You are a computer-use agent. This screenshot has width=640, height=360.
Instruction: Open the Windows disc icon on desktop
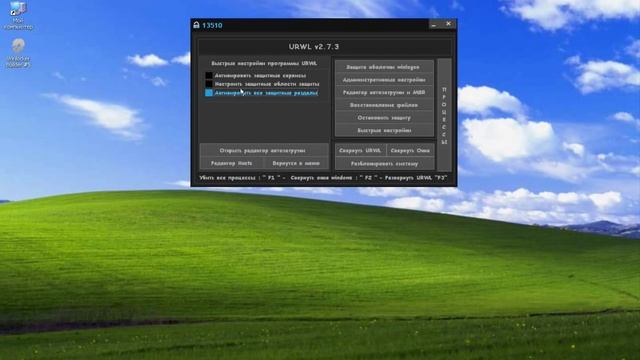(18, 53)
